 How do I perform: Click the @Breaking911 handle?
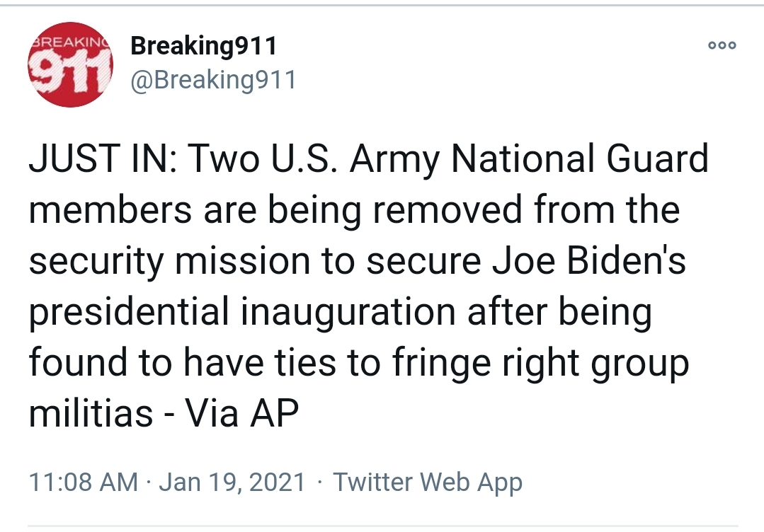pyautogui.click(x=213, y=79)
